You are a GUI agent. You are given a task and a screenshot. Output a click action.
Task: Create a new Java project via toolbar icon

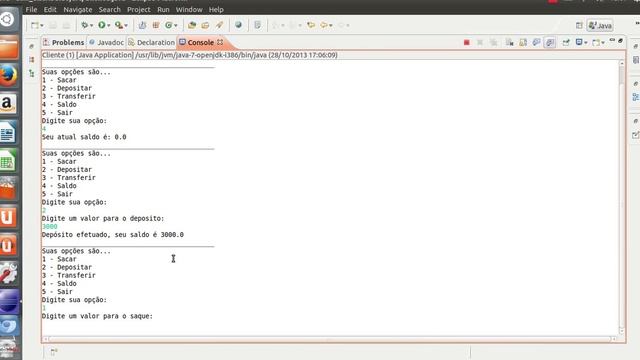coord(142,25)
